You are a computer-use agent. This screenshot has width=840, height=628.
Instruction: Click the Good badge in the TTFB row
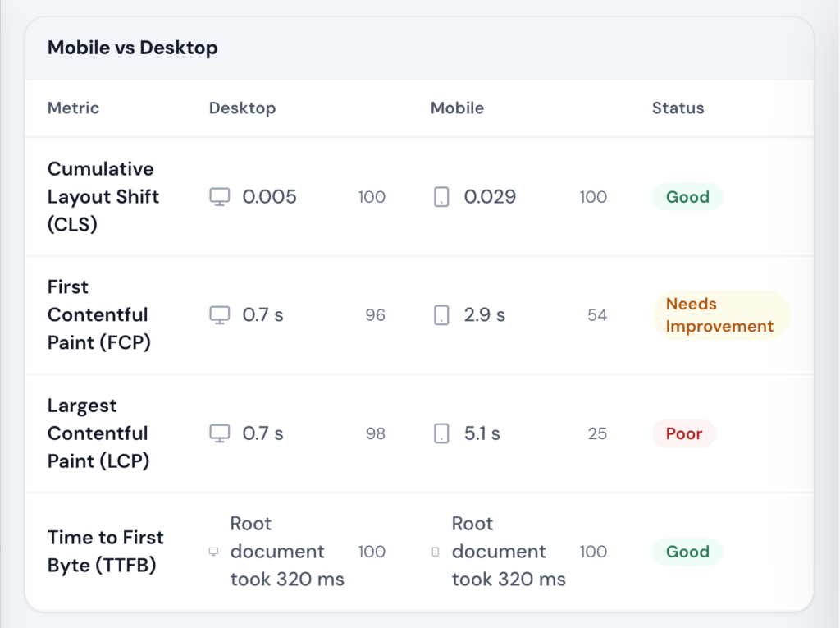coord(687,552)
